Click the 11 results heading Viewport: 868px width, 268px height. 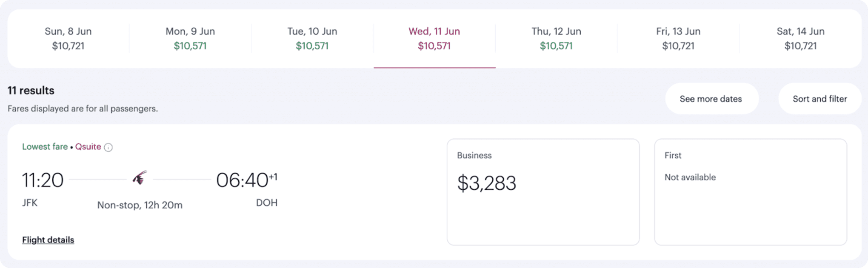point(31,91)
